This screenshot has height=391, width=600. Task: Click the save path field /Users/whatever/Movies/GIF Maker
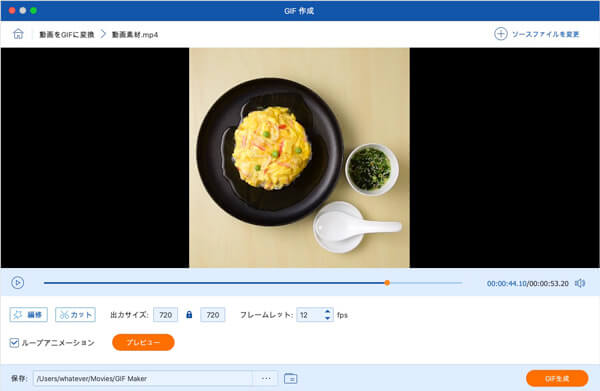tap(143, 378)
